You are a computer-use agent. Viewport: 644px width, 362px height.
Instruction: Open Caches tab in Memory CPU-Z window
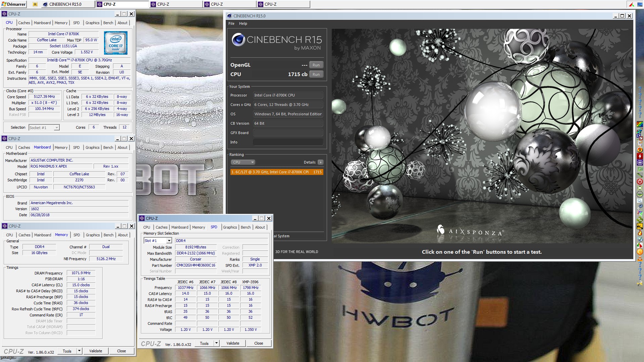point(24,235)
